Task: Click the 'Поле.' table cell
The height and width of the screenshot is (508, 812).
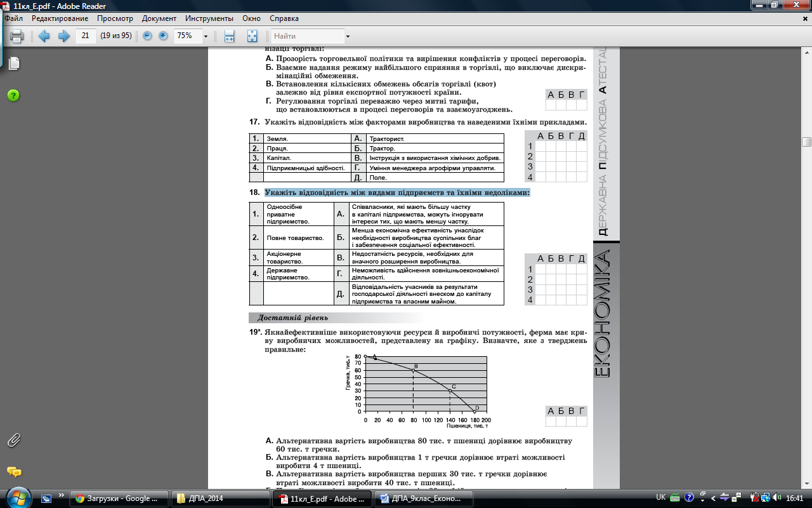Action: pyautogui.click(x=435, y=178)
